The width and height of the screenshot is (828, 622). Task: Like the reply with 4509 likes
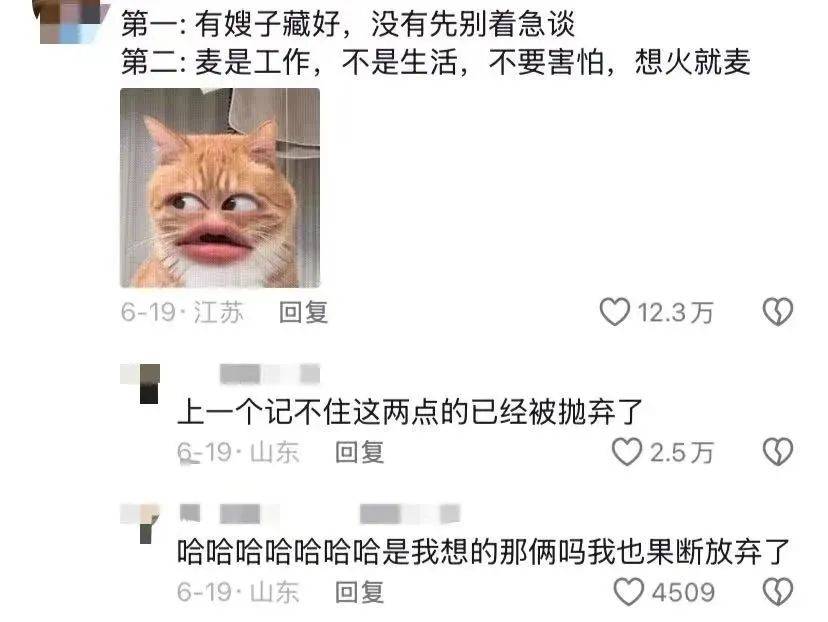[628, 591]
